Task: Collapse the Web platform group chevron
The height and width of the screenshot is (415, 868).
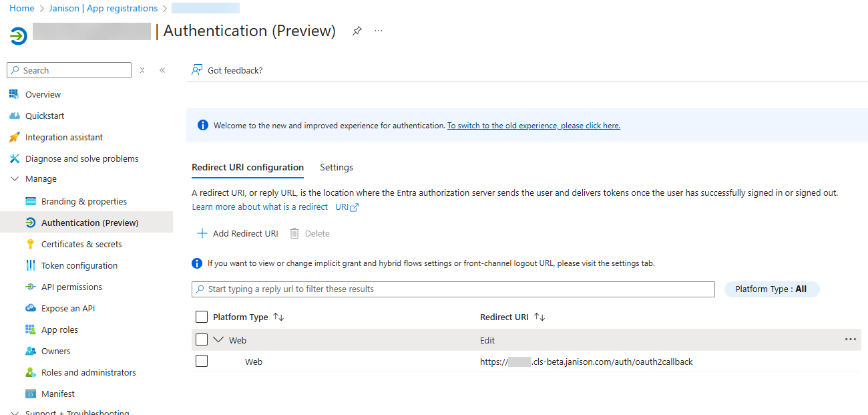Action: coord(218,339)
